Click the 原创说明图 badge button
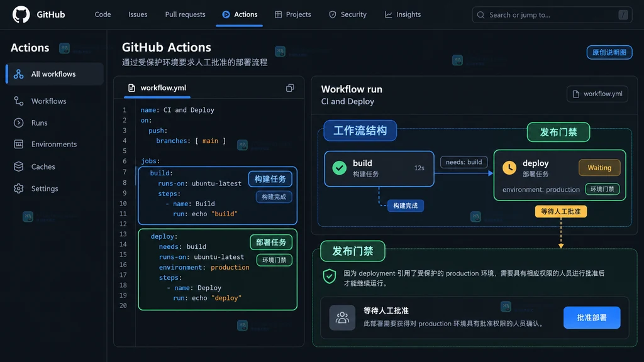Viewport: 644px width, 362px height. pos(609,53)
